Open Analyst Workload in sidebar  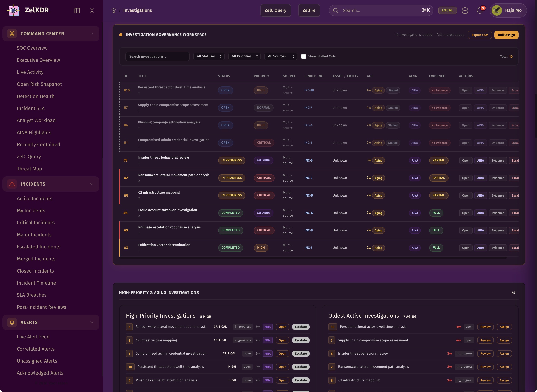click(x=36, y=120)
